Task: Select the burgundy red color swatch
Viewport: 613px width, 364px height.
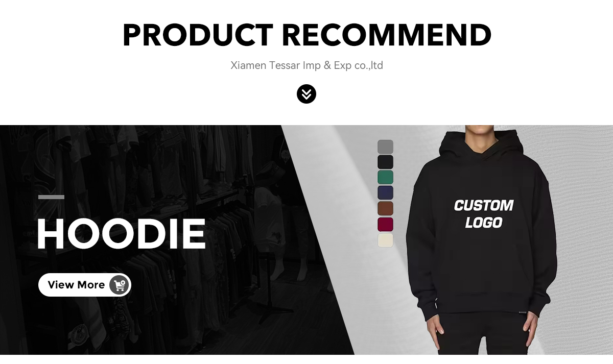Action: click(385, 224)
